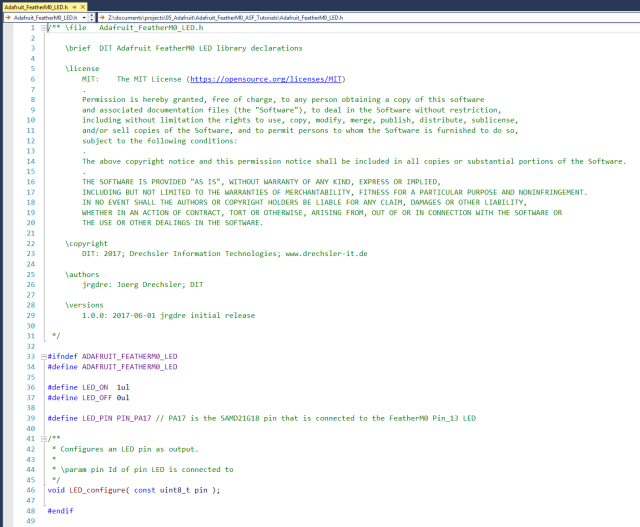The height and width of the screenshot is (527, 640).
Task: Click the #define ADAFRUIT_FEATHERM0_LED on line 34
Action: click(112, 367)
